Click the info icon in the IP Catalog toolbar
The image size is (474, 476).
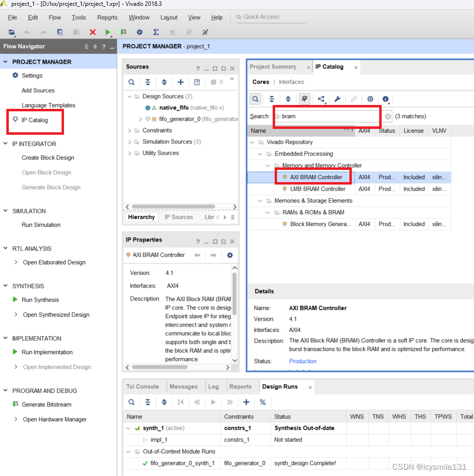[x=386, y=99]
